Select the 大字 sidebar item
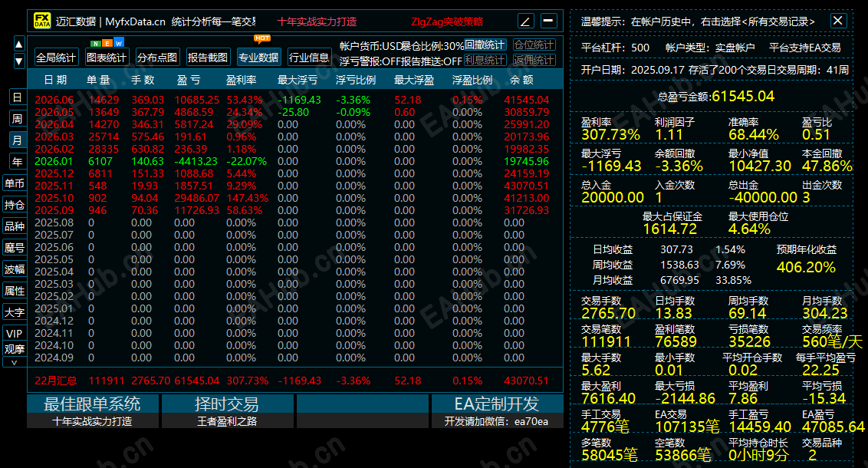Image resolution: width=868 pixels, height=468 pixels. click(15, 312)
